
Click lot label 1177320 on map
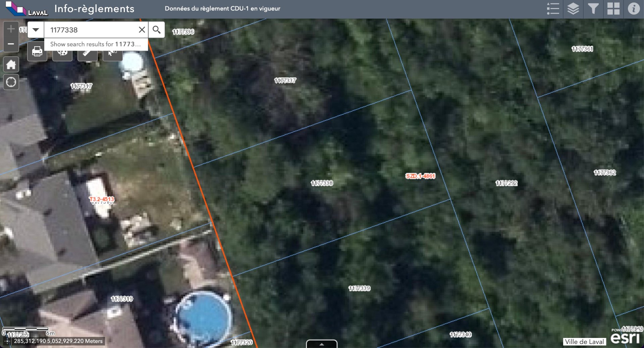click(x=241, y=342)
